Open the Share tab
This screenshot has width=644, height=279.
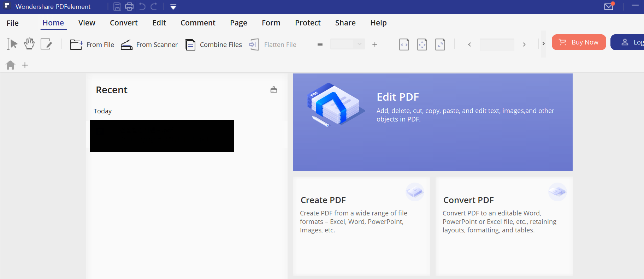pyautogui.click(x=345, y=23)
